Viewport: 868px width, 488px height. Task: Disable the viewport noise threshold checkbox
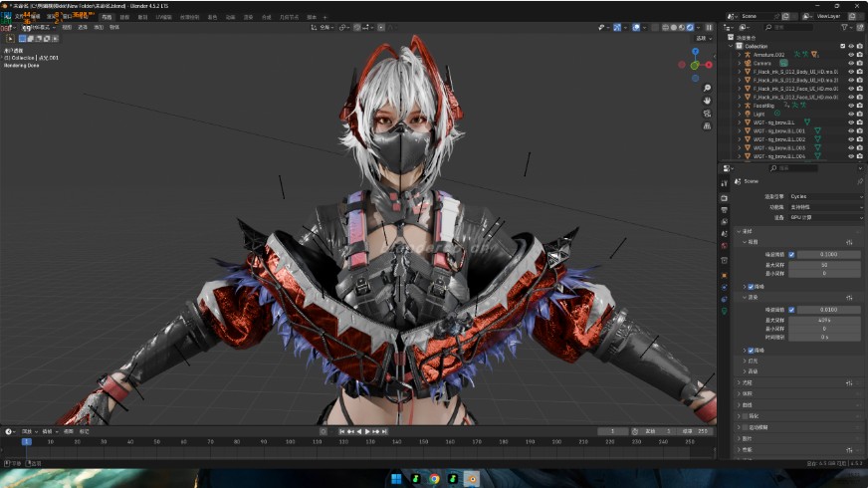click(792, 254)
